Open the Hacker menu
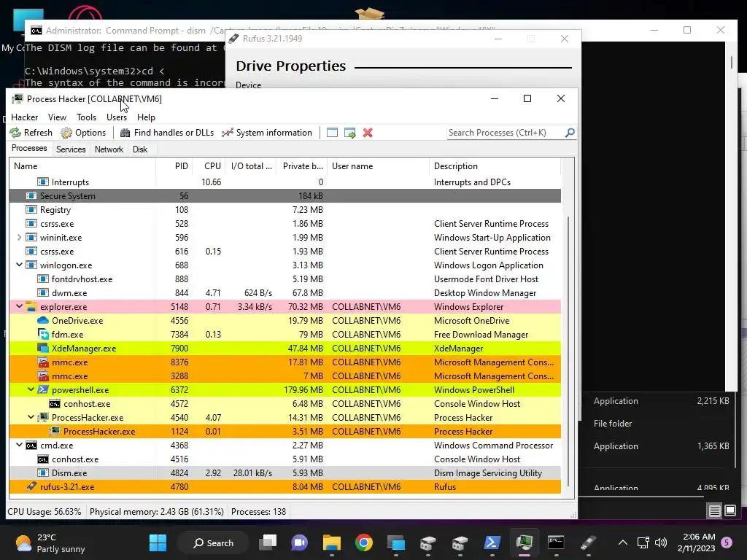The image size is (747, 560). 24,117
